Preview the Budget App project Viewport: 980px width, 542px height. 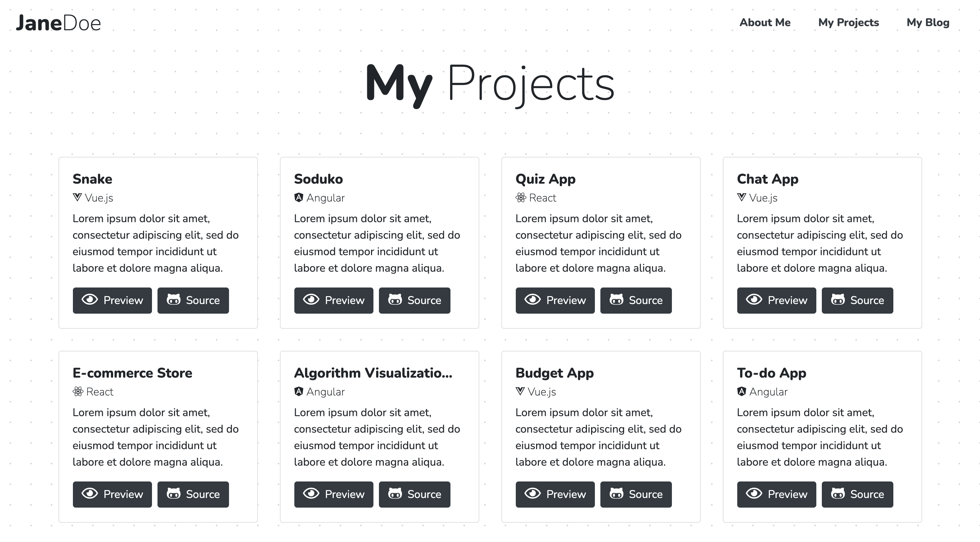point(555,495)
